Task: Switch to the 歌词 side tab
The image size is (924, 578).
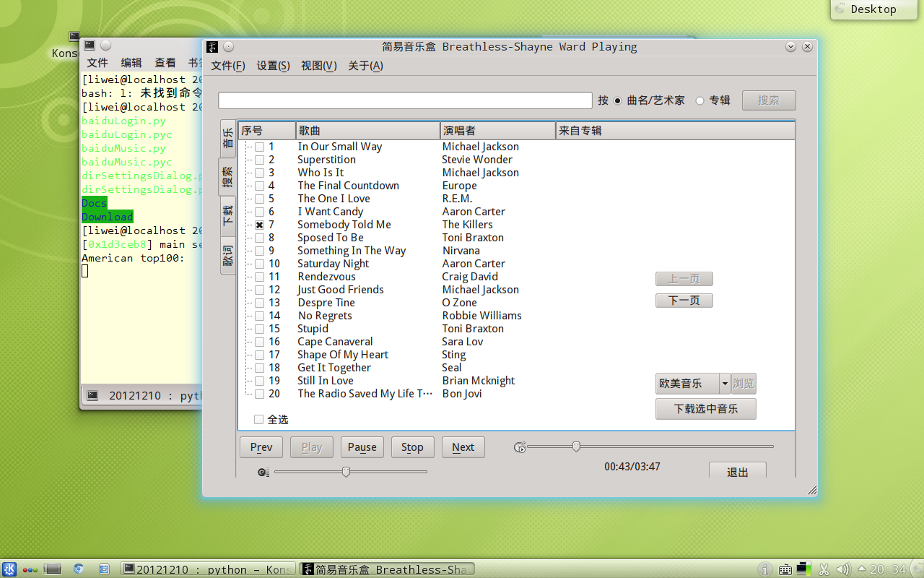Action: tap(227, 255)
